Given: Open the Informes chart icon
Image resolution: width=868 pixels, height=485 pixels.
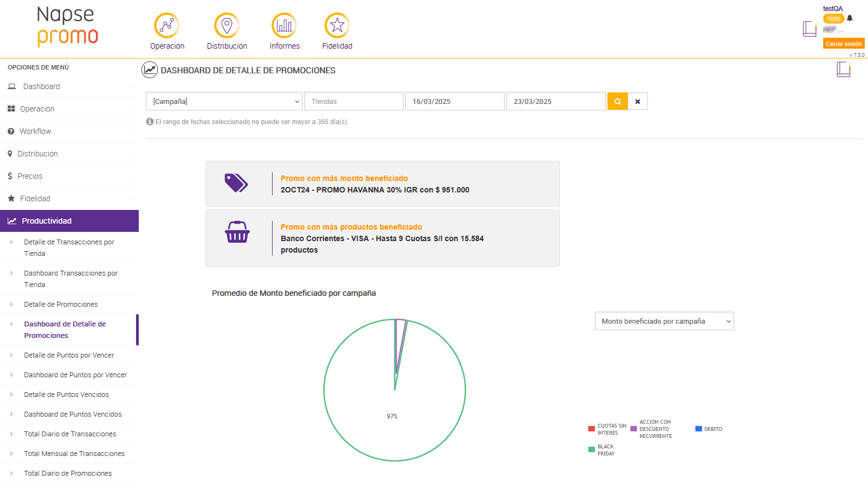Looking at the screenshot, I should click(284, 26).
